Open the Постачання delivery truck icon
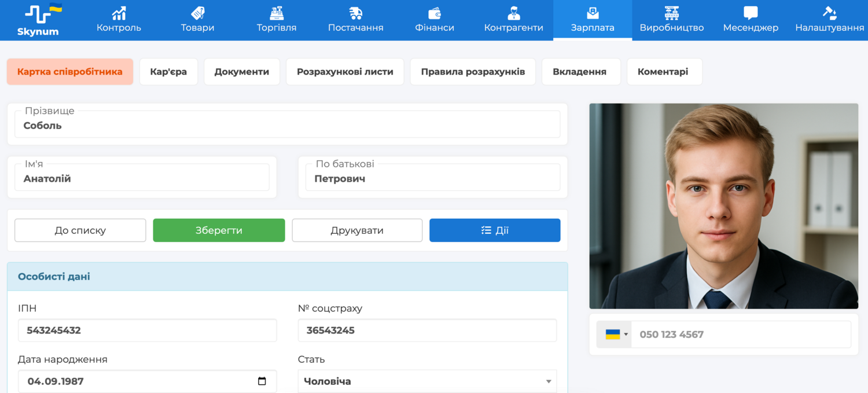The width and height of the screenshot is (868, 393). pos(355,13)
